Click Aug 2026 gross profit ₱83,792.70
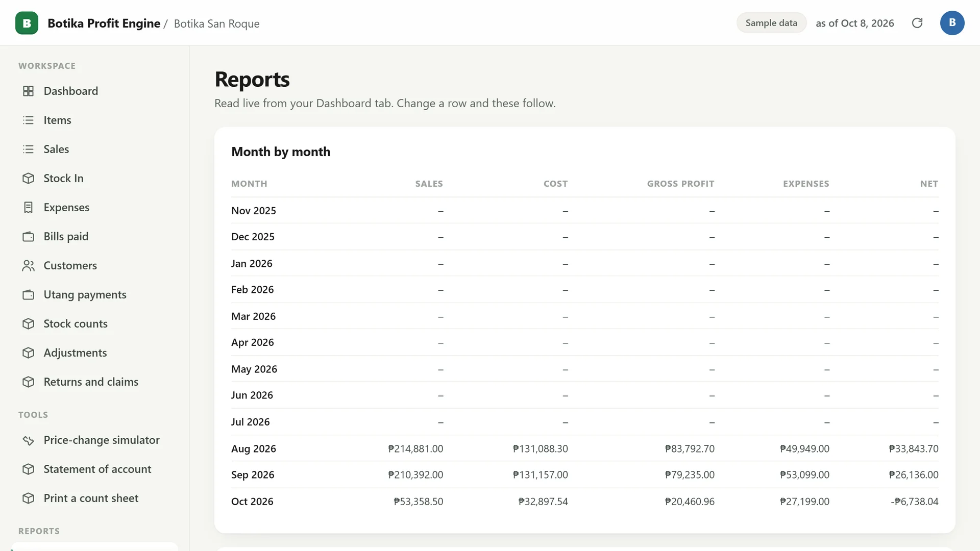The image size is (980, 551). [690, 449]
